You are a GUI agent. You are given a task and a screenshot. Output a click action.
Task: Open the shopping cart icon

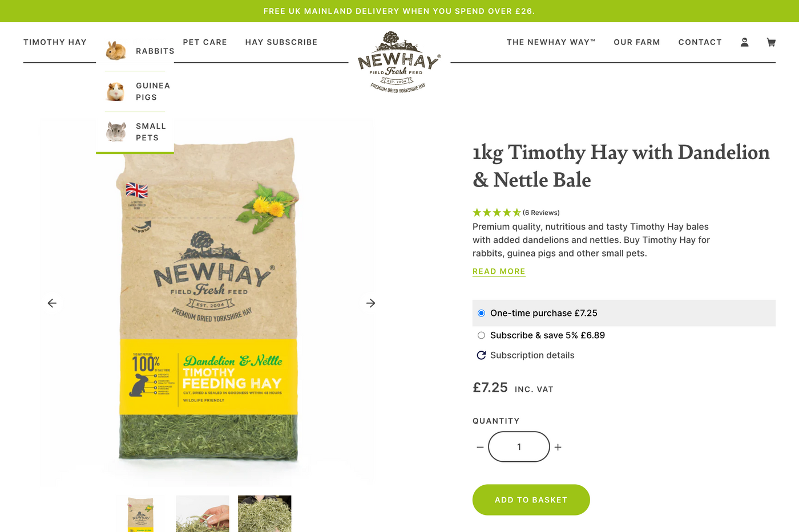point(771,42)
